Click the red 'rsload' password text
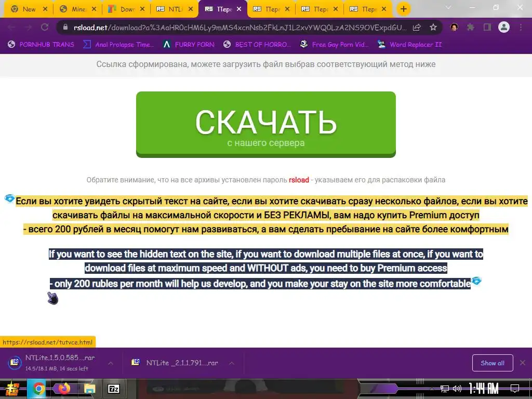Image resolution: width=532 pixels, height=399 pixels. 299,180
